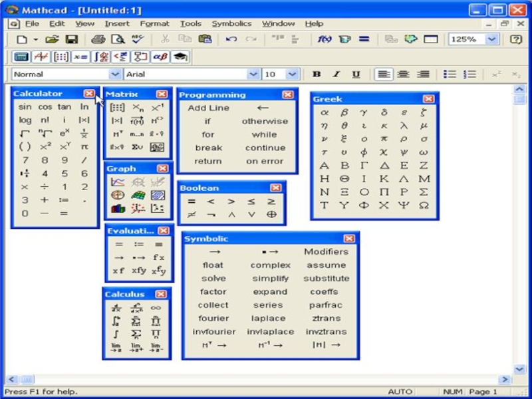Open the Window menu
Image resolution: width=532 pixels, height=399 pixels.
[278, 24]
